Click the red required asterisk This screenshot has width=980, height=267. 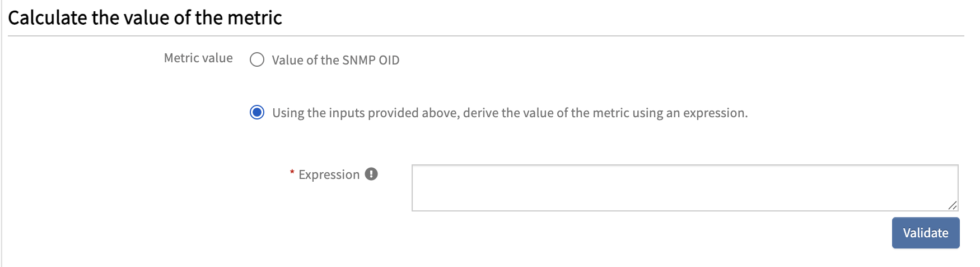[x=292, y=173]
